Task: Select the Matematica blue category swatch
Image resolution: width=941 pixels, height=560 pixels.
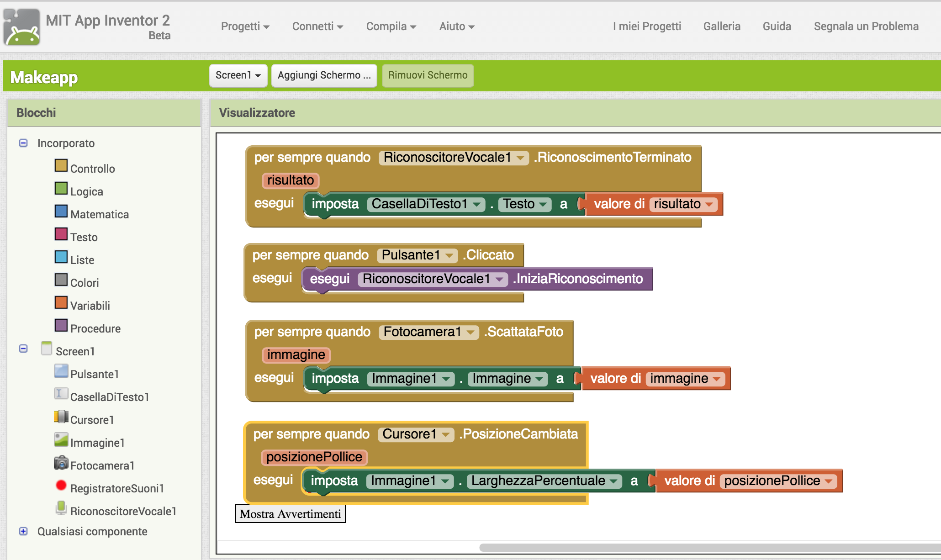Action: pyautogui.click(x=61, y=211)
